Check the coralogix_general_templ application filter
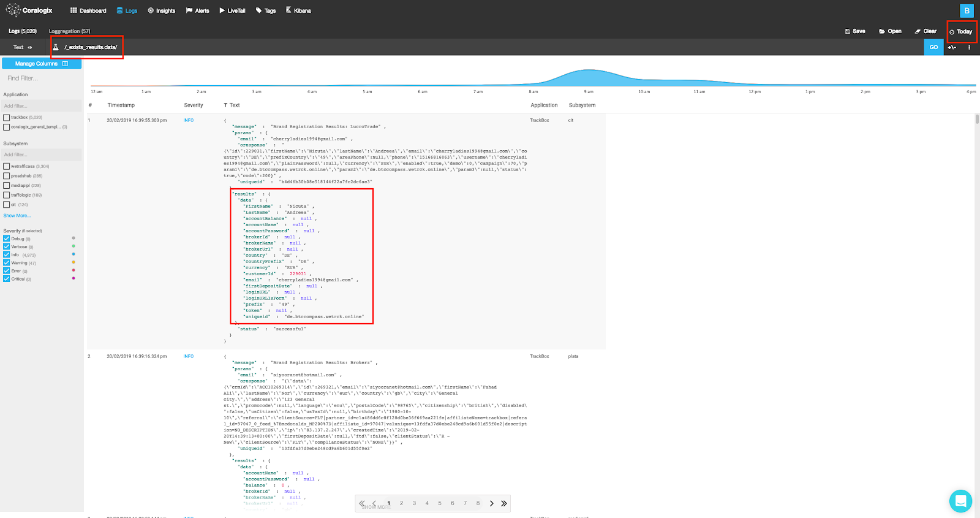The image size is (980, 518). [x=7, y=128]
